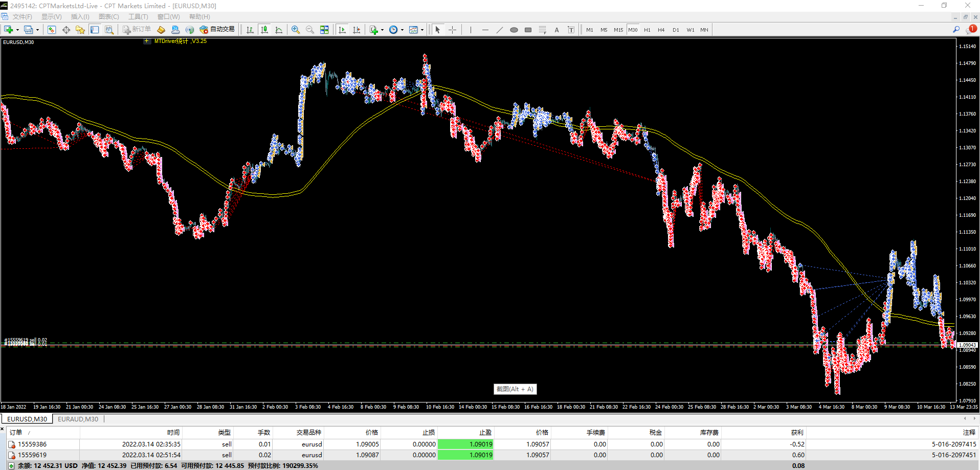This screenshot has height=470, width=980.
Task: Select the crosshair tool
Action: (x=452, y=30)
